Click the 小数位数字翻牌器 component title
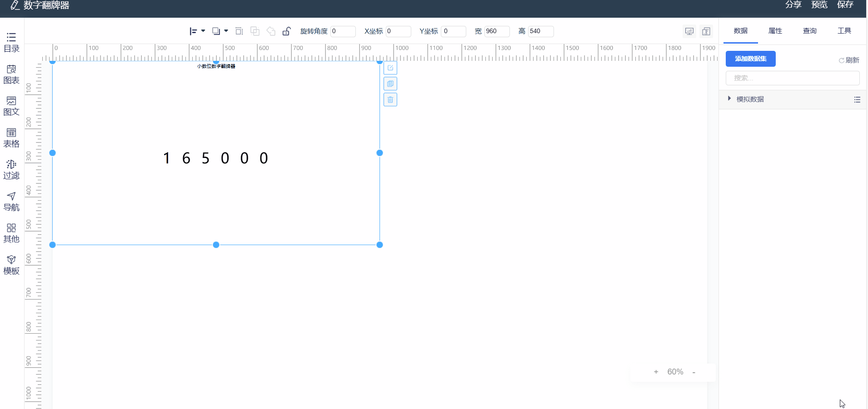 pos(216,66)
